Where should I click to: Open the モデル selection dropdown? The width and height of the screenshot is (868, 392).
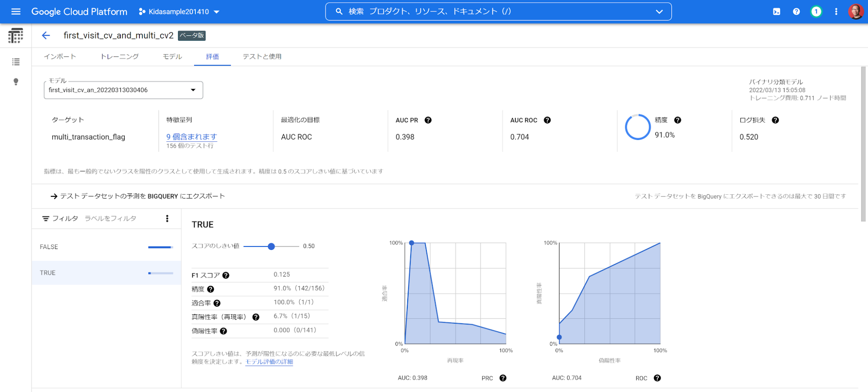coord(123,90)
